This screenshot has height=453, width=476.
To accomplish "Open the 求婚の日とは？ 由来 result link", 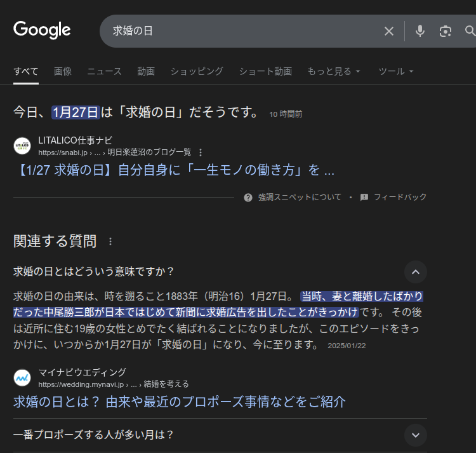I will tap(180, 402).
